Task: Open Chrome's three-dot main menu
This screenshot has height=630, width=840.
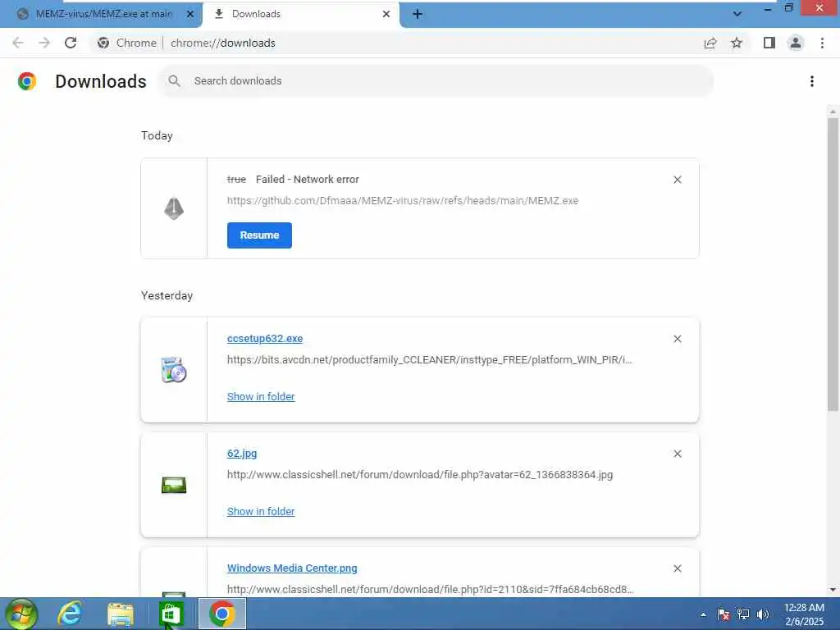Action: tap(822, 43)
